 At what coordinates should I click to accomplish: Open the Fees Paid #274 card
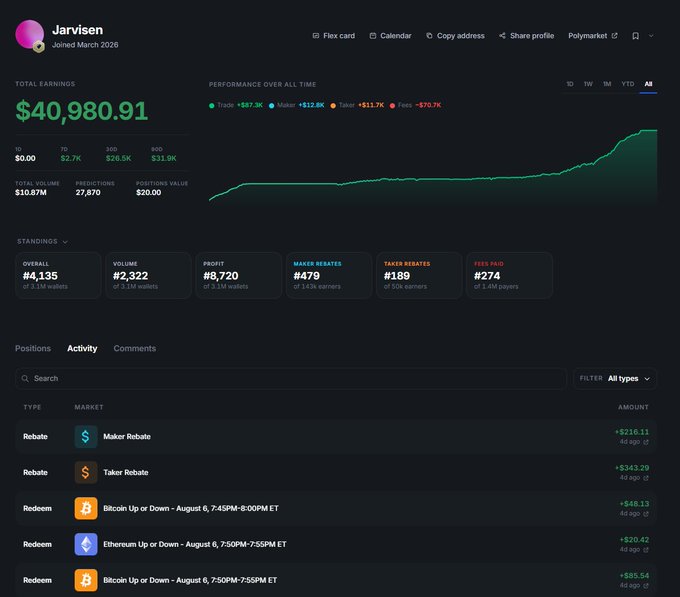509,275
